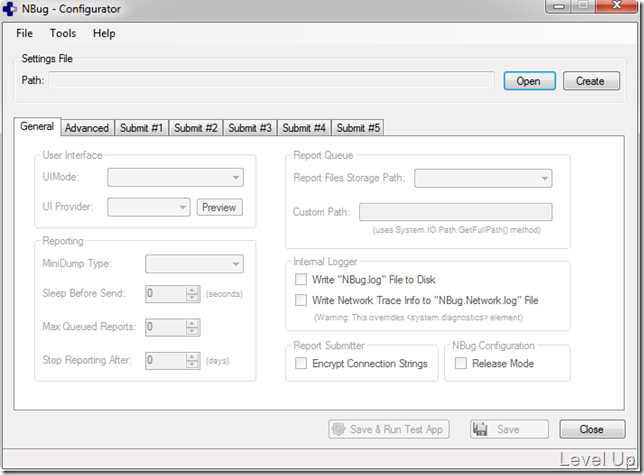644x475 pixels.
Task: Open the File menu
Action: tap(24, 33)
